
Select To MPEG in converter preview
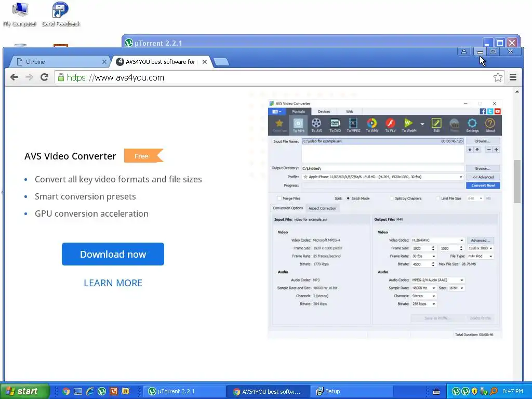tap(353, 125)
